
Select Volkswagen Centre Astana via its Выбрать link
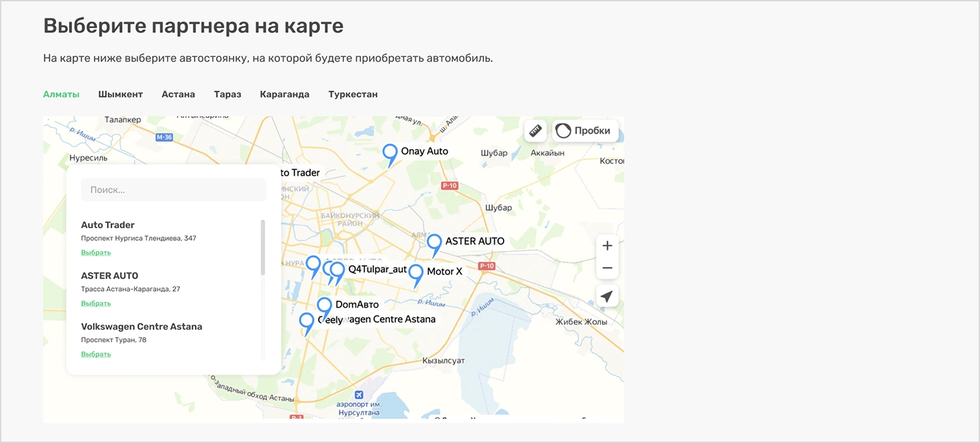(95, 354)
